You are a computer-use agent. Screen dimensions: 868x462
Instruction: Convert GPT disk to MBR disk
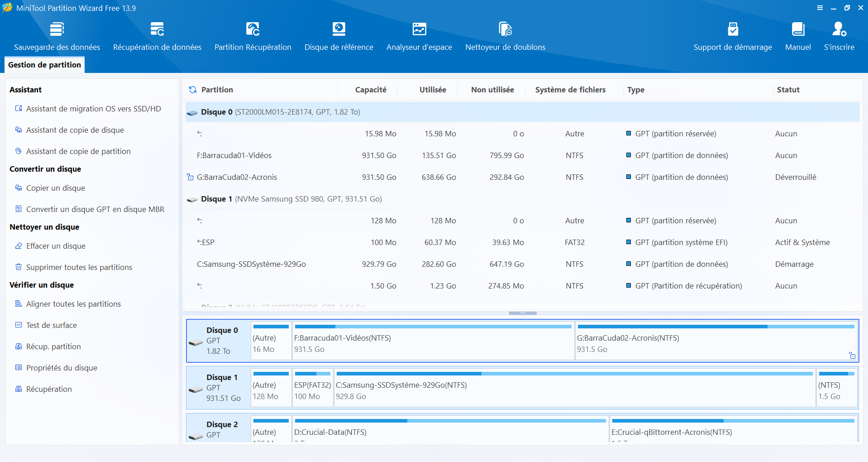point(95,209)
